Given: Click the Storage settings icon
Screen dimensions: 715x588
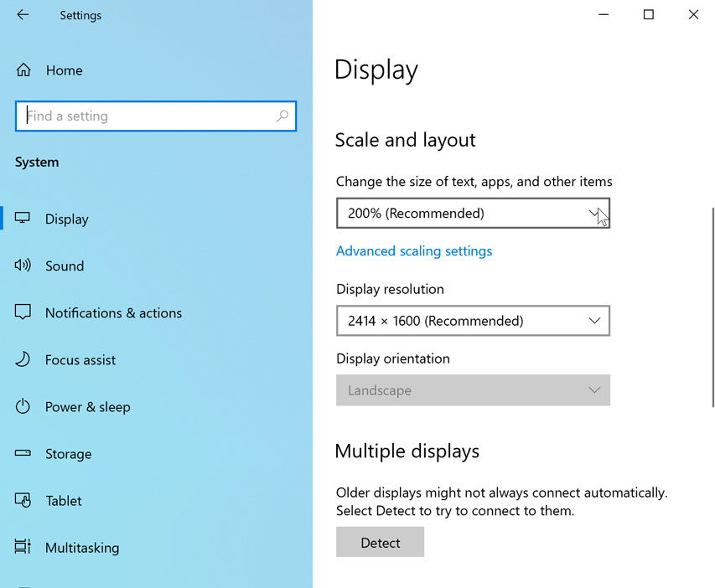Looking at the screenshot, I should 22,453.
